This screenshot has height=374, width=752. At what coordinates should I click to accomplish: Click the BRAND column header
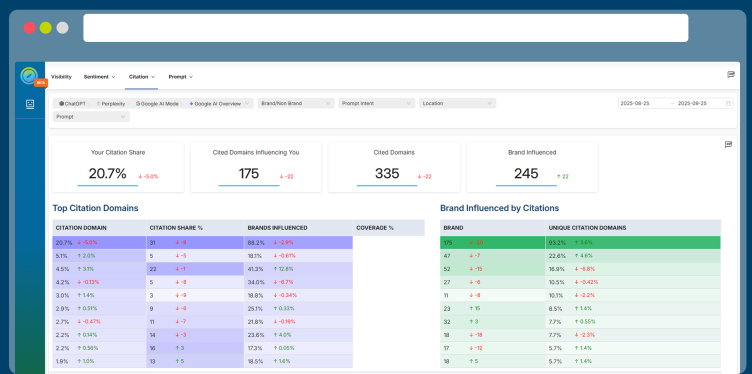493,228
